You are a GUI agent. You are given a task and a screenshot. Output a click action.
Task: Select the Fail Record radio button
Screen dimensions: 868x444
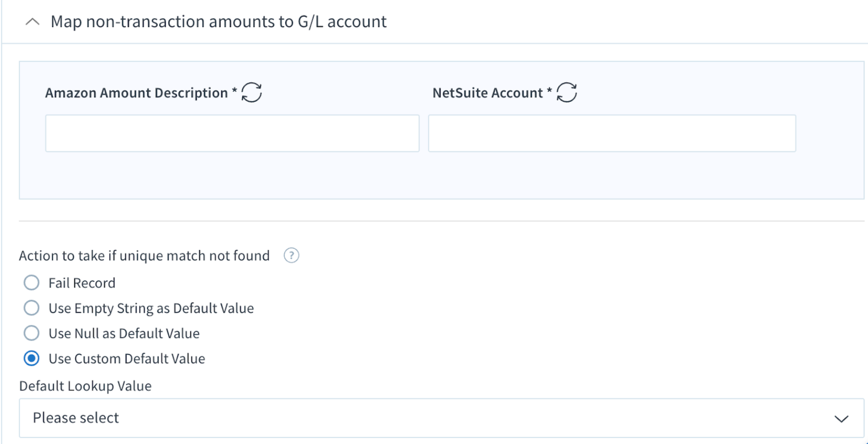pos(31,283)
